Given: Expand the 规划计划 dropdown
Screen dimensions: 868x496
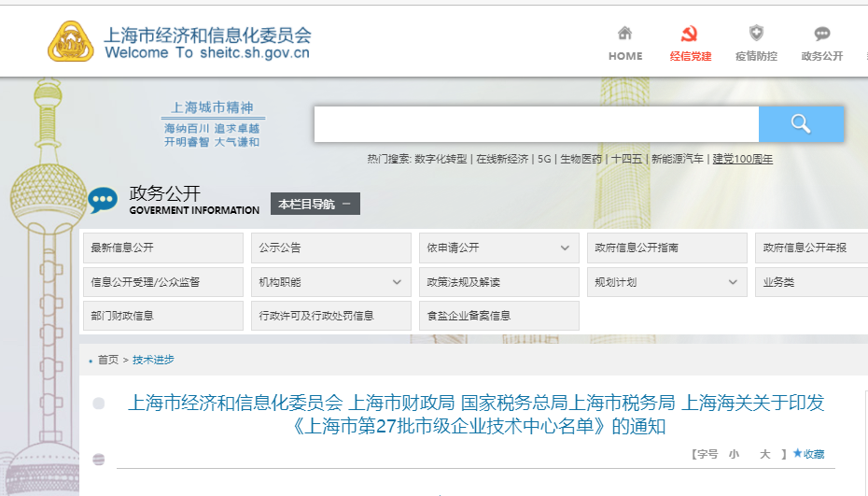Looking at the screenshot, I should pos(733,282).
